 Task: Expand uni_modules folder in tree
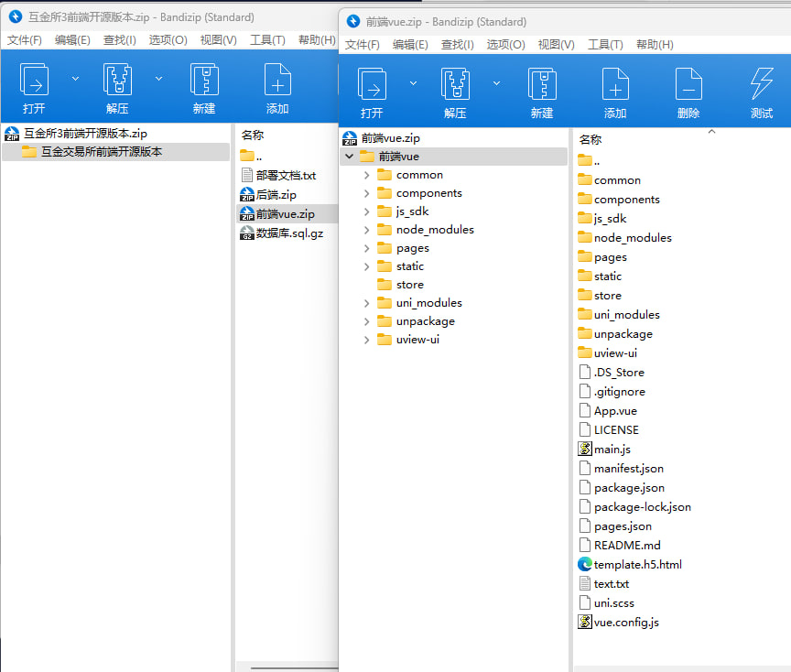(367, 303)
